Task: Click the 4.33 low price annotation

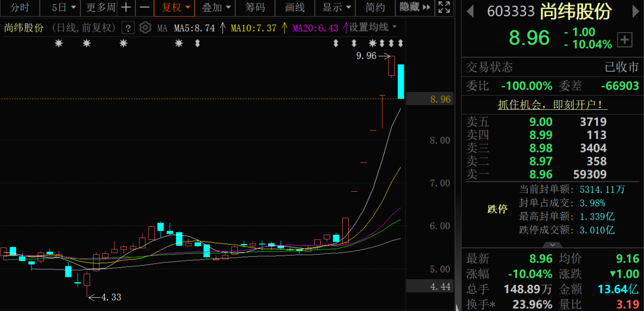Action: [x=112, y=297]
